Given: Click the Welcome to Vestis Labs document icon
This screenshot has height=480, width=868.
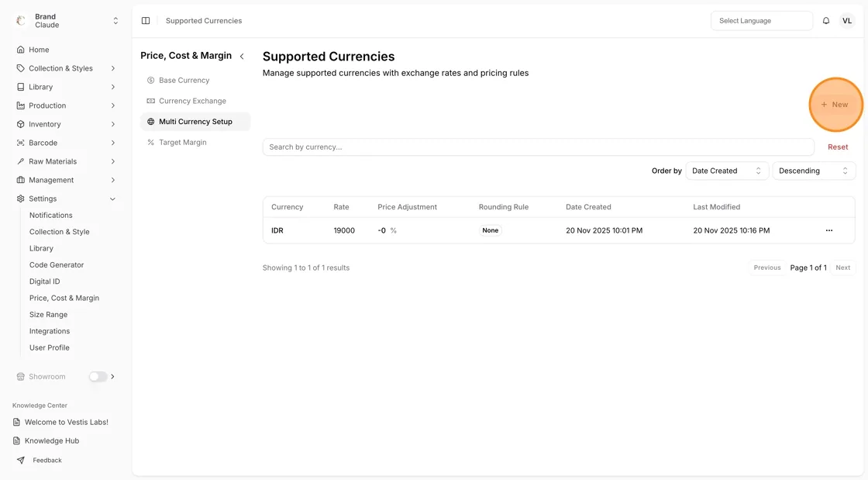Looking at the screenshot, I should [16, 422].
